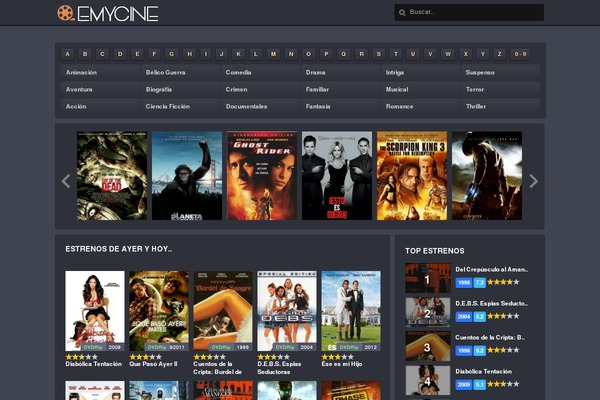This screenshot has height=400, width=600.
Task: Open top estrenos thumbnail numbered 1
Action: pyautogui.click(x=428, y=278)
